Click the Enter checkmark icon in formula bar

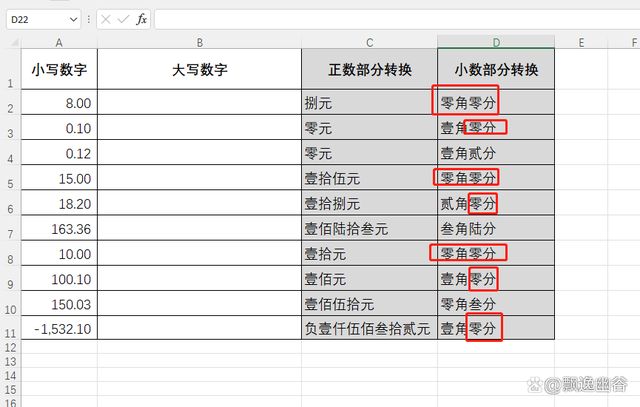[x=123, y=19]
